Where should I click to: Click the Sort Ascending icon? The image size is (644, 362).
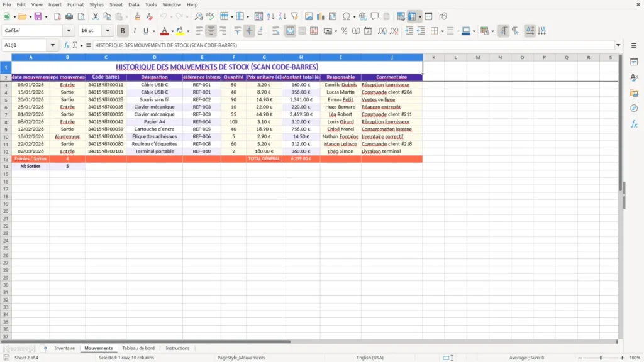click(270, 16)
